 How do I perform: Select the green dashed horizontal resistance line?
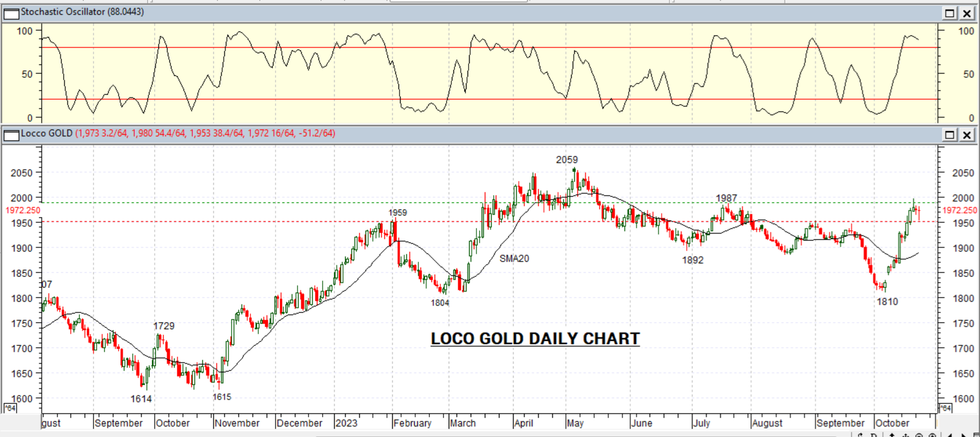(489, 203)
